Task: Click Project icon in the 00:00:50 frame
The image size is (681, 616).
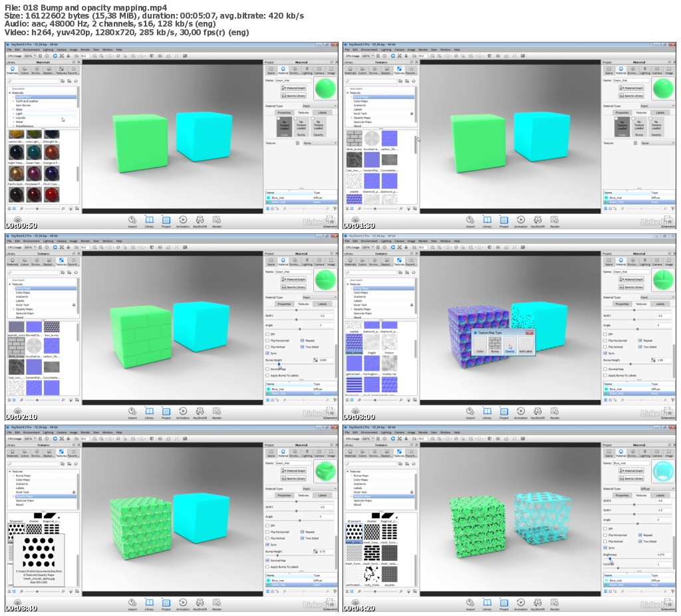Action: click(166, 220)
